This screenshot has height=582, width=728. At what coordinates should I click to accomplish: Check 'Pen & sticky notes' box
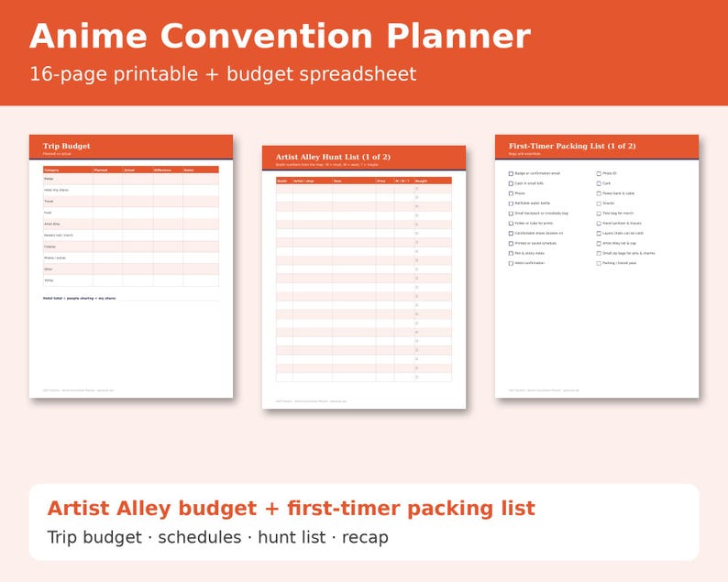pos(511,253)
